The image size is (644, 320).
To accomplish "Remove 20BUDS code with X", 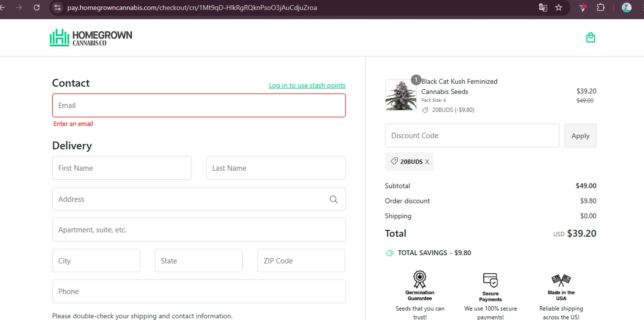I will [427, 162].
